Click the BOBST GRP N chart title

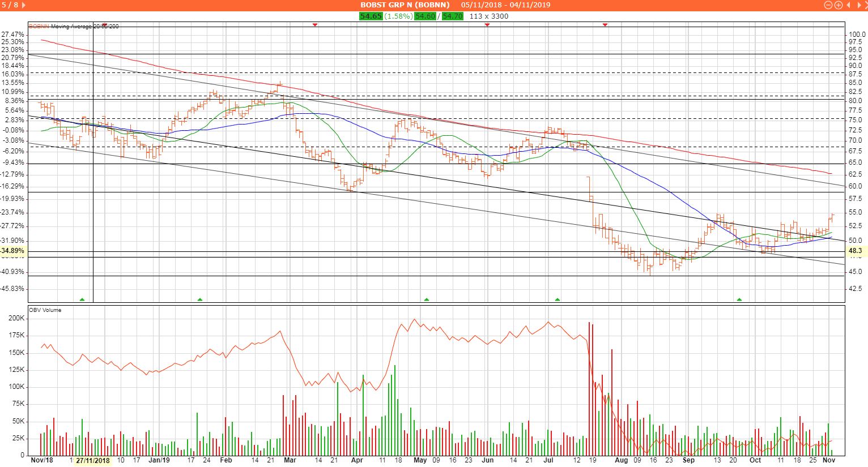tap(405, 5)
